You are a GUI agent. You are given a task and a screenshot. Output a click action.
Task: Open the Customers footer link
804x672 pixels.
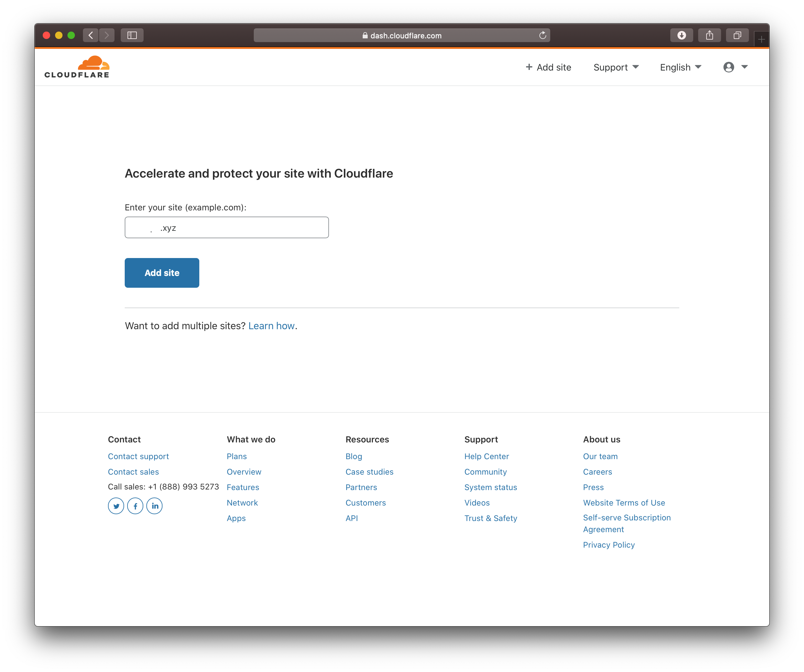(x=365, y=503)
